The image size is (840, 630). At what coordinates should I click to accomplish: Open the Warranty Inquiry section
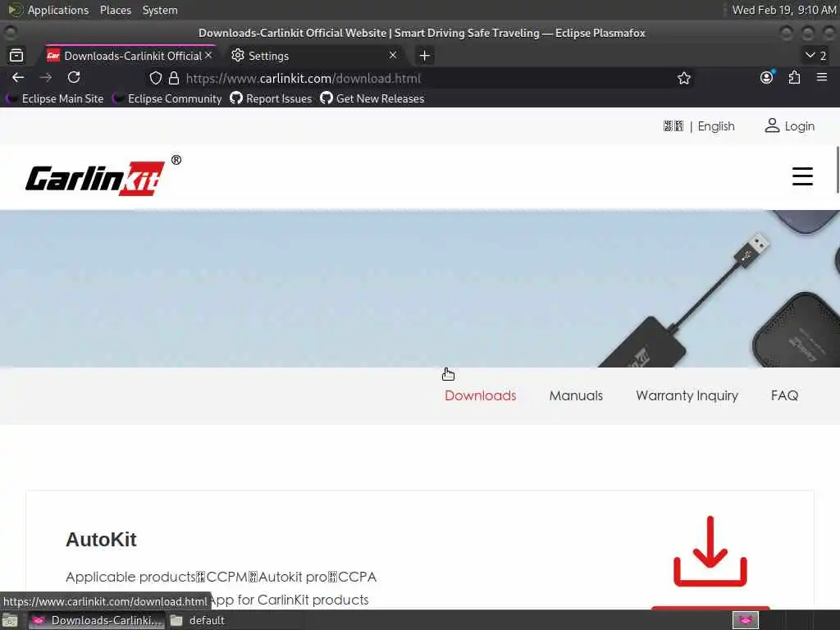[687, 396]
